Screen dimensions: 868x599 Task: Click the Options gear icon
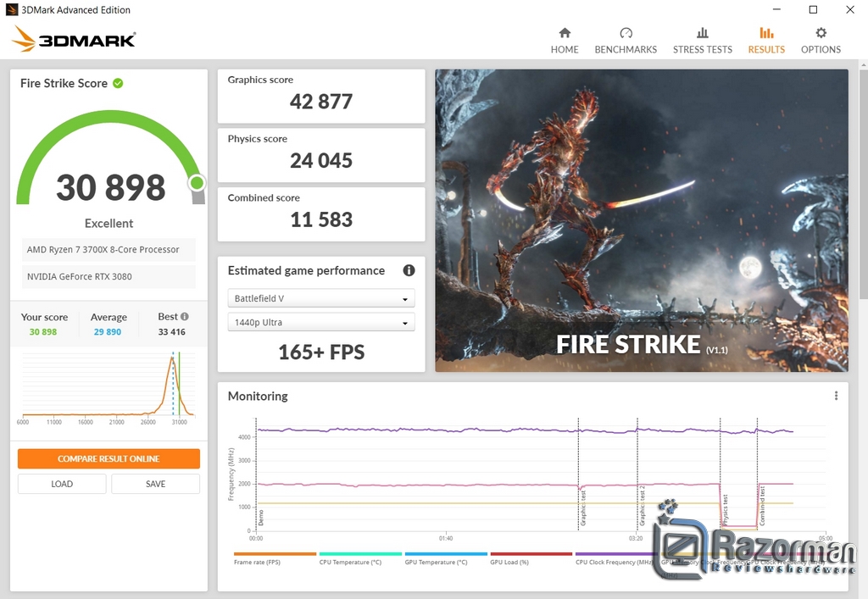click(x=821, y=33)
